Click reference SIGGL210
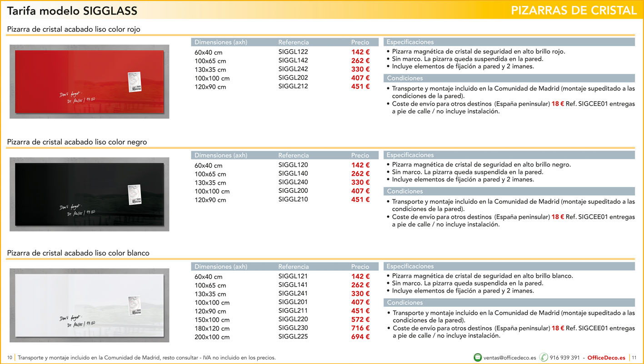Viewport: 644px width, 364px height. [x=293, y=199]
